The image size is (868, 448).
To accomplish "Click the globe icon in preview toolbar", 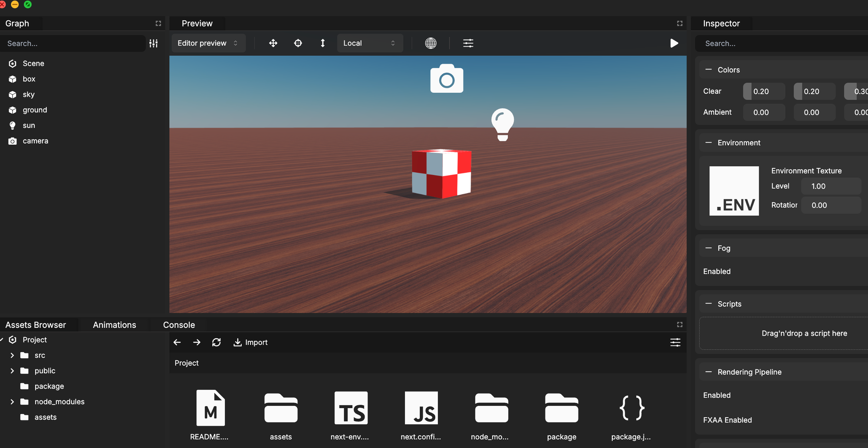I will point(431,43).
